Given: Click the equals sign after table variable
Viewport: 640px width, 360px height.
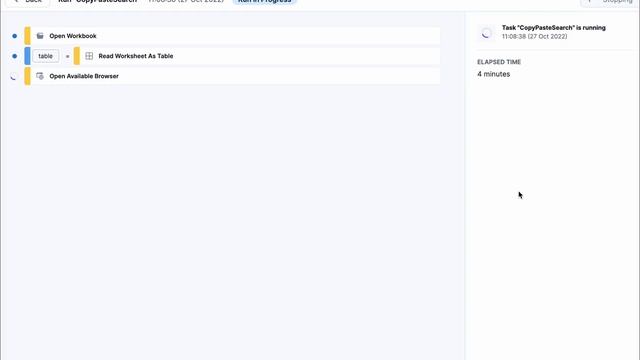Looking at the screenshot, I should click(x=67, y=56).
